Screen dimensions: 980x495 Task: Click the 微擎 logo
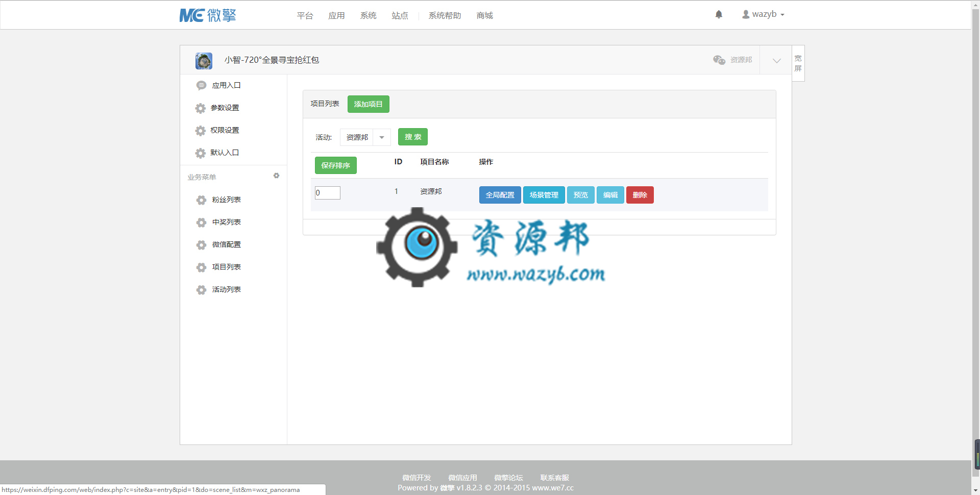tap(208, 15)
